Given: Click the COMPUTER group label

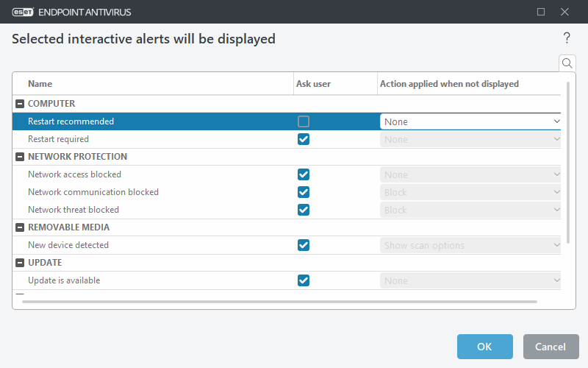Looking at the screenshot, I should click(x=51, y=103).
